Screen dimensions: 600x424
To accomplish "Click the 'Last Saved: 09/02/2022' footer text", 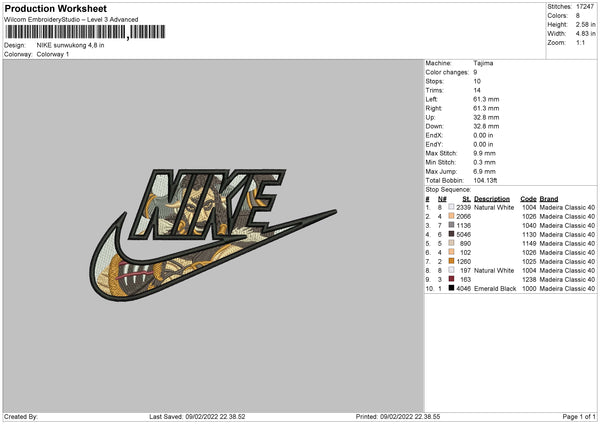I will (x=197, y=417).
